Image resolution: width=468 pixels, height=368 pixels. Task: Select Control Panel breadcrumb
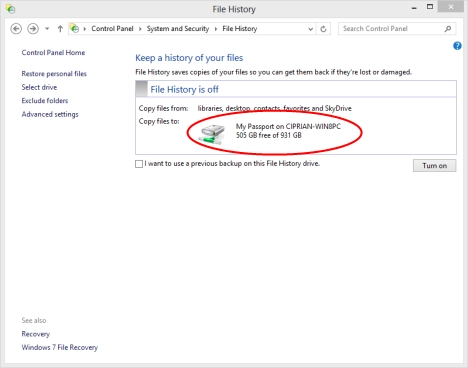coord(112,29)
